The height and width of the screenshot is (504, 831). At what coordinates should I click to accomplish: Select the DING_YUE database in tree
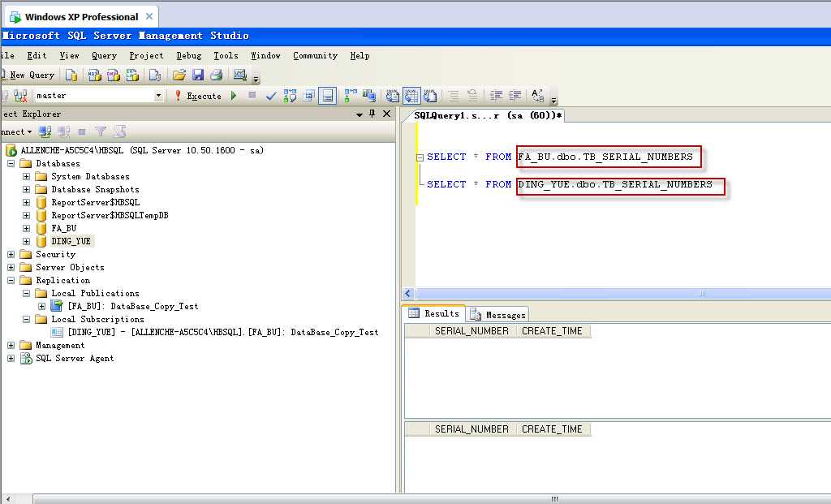click(x=71, y=241)
